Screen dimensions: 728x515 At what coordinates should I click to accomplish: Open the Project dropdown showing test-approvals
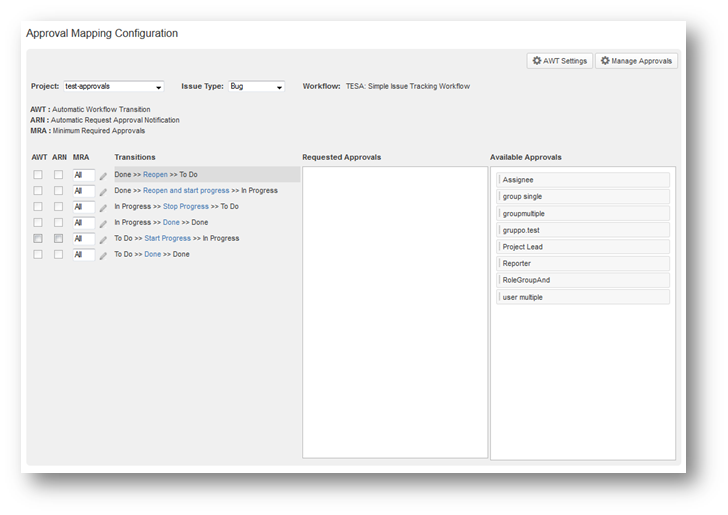[113, 87]
